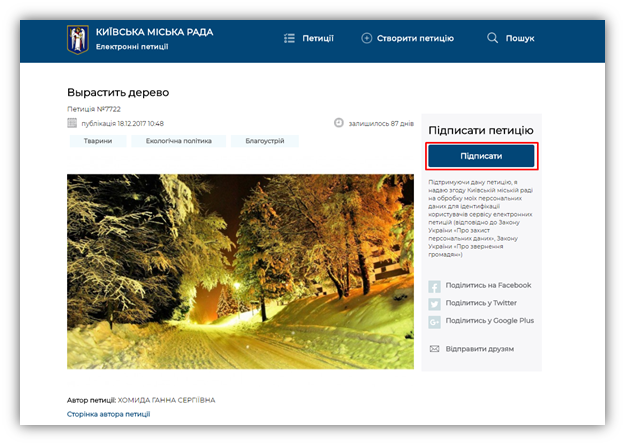Share via Поділитись у Google Plus link
Image resolution: width=625 pixels, height=445 pixels.
click(489, 320)
